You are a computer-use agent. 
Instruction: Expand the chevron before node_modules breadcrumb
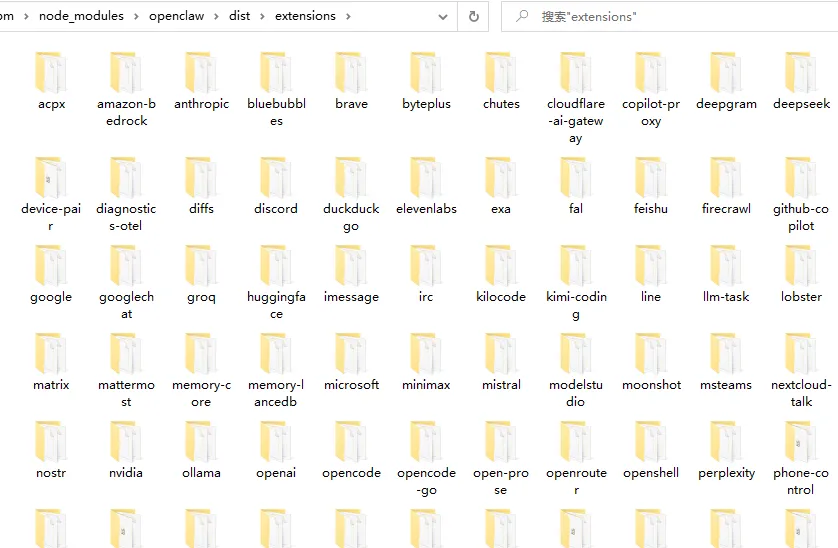pyautogui.click(x=26, y=17)
